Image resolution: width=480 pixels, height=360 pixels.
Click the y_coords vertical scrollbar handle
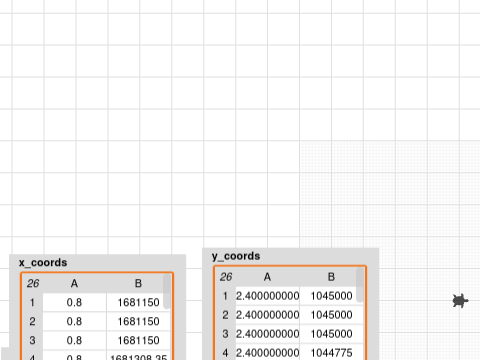point(360,285)
